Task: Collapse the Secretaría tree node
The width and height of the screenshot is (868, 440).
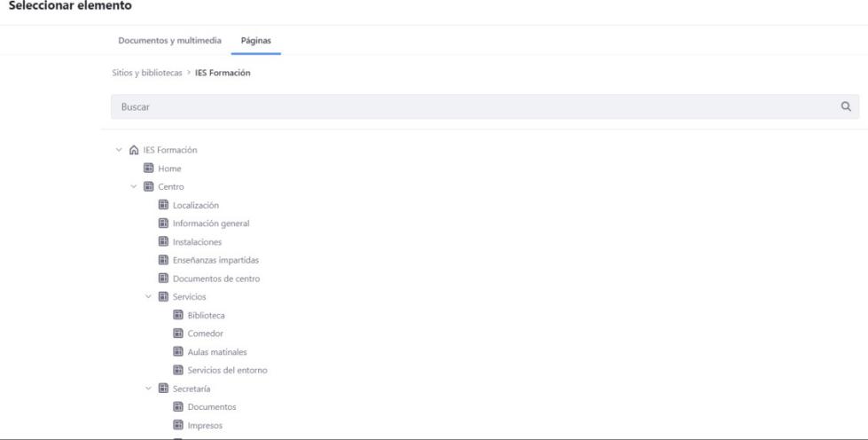Action: (x=148, y=389)
